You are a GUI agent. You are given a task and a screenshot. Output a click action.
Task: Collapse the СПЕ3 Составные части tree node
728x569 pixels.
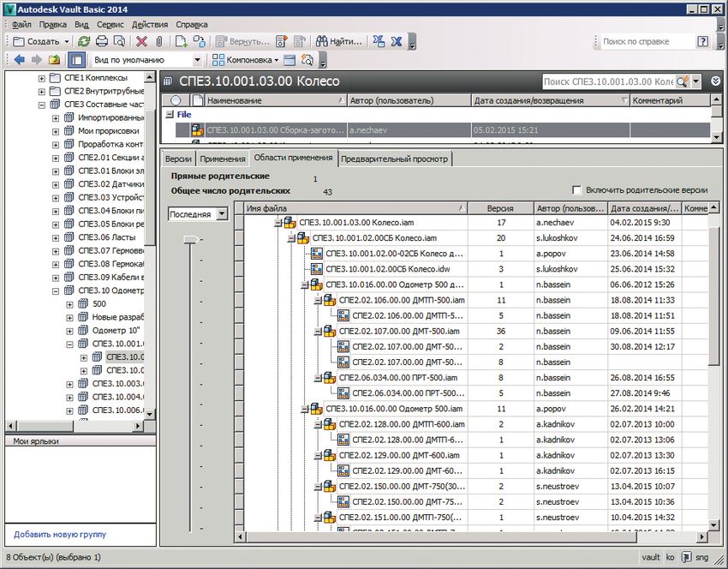point(42,105)
